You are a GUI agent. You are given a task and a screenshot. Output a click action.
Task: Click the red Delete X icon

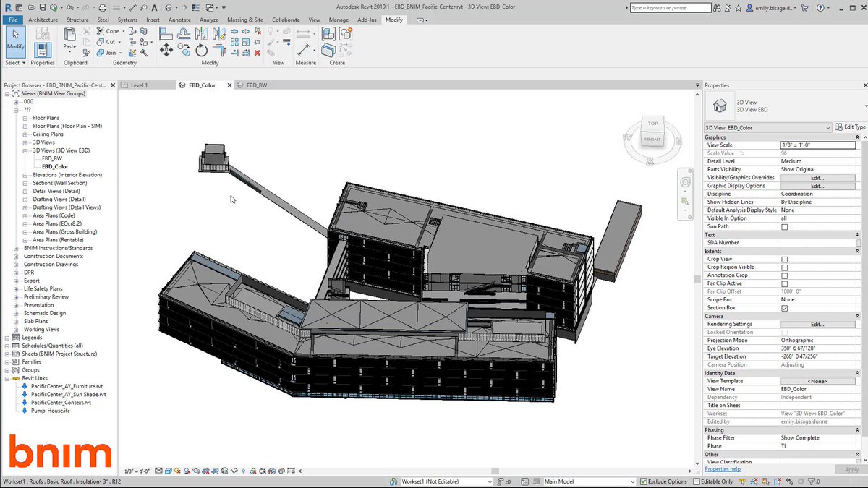tap(258, 53)
